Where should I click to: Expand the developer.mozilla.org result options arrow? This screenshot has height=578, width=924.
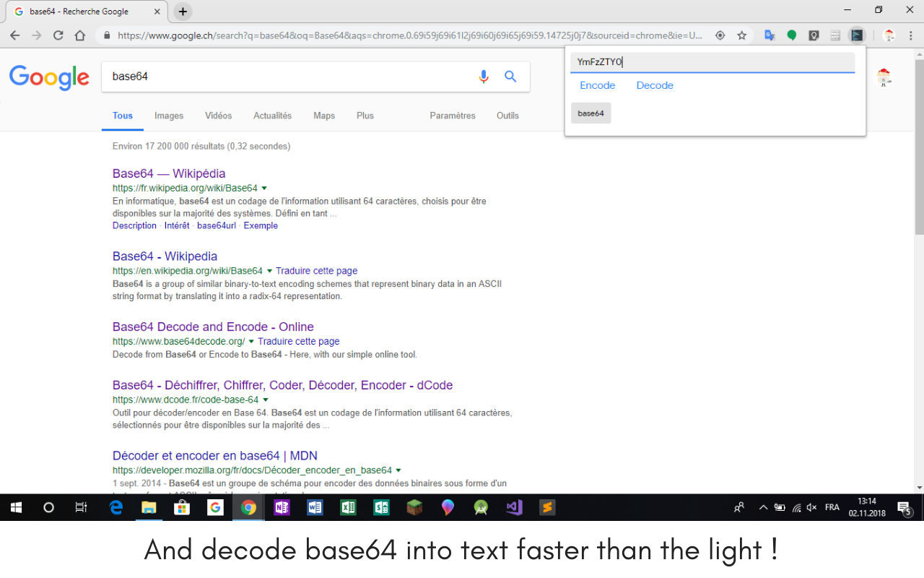tap(398, 470)
